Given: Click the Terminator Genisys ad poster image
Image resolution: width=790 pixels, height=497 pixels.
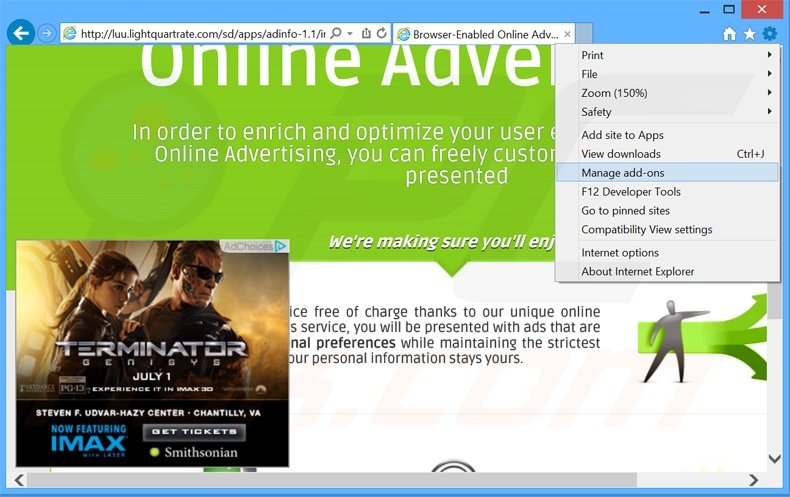Looking at the screenshot, I should (153, 320).
